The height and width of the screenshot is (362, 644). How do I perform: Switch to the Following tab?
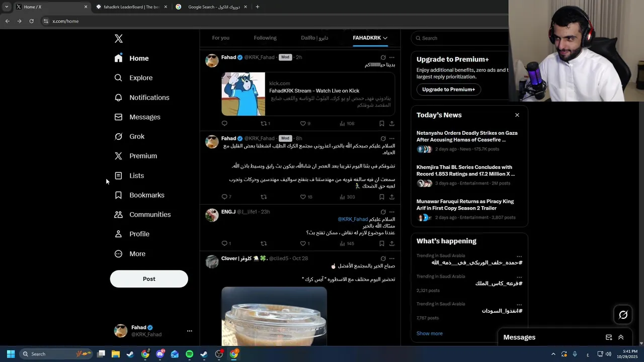click(x=265, y=38)
